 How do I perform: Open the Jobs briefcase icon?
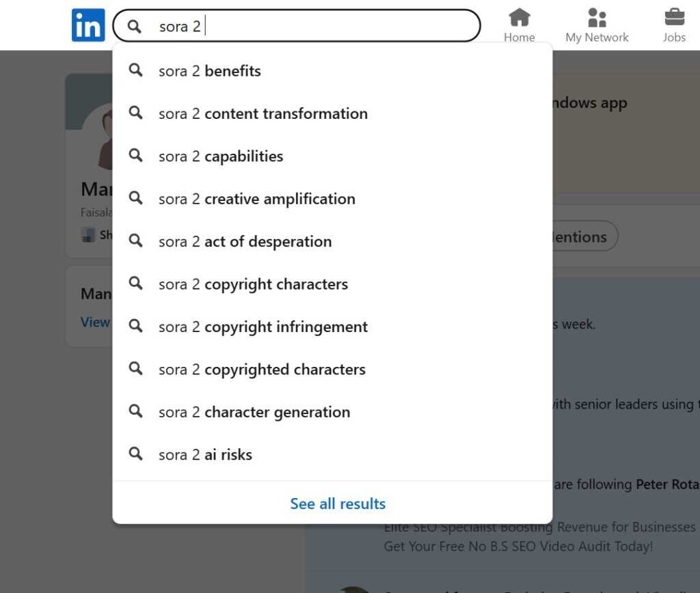click(674, 18)
